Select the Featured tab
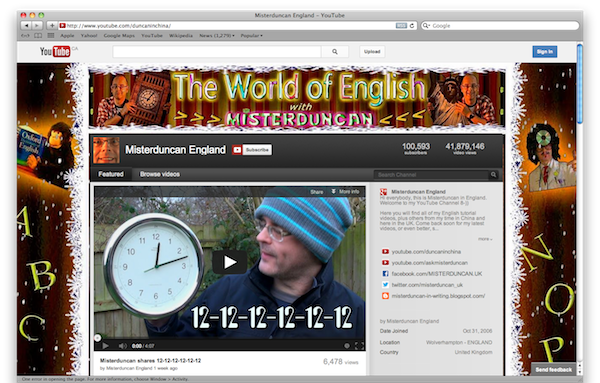 (111, 174)
